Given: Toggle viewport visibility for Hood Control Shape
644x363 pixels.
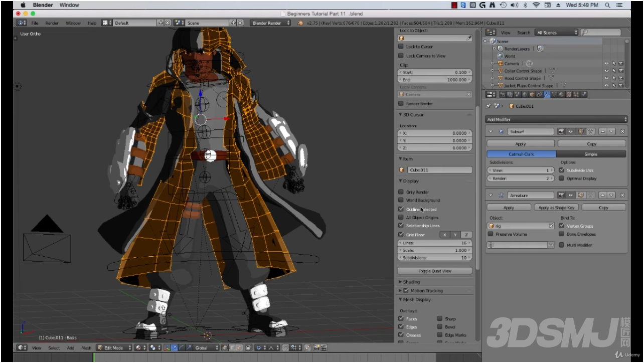Looking at the screenshot, I should (x=606, y=78).
